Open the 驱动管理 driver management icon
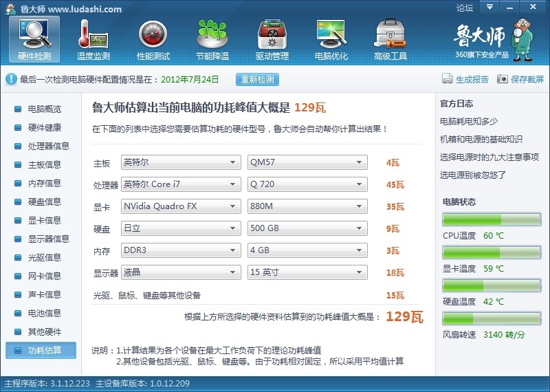Image resolution: width=550 pixels, height=392 pixels. pos(272,34)
